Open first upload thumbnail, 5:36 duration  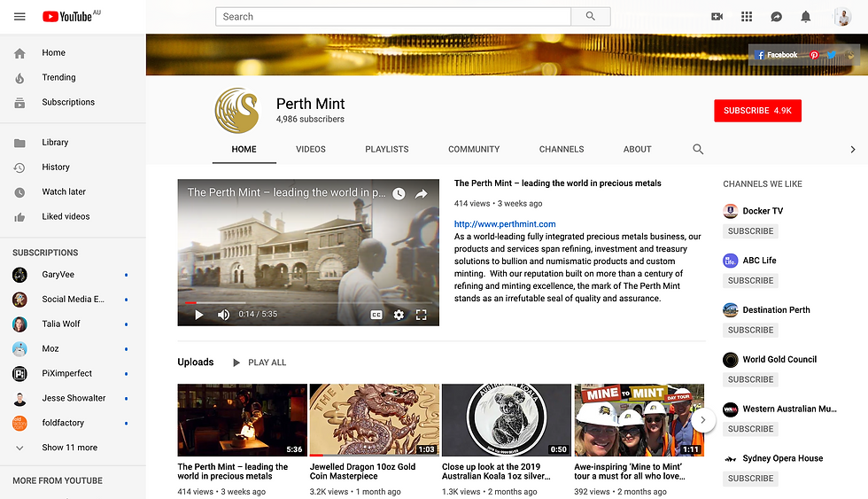[242, 420]
